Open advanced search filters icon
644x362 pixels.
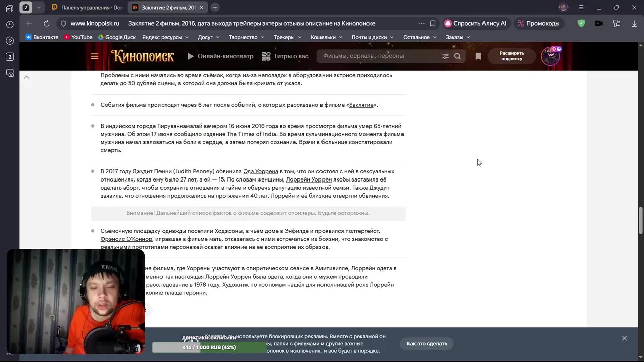point(445,56)
